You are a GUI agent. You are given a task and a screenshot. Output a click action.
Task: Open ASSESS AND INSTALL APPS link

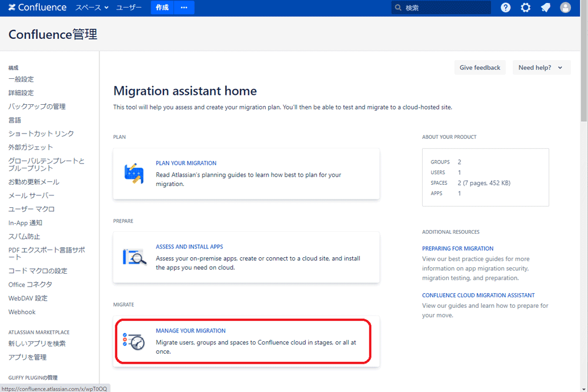[x=189, y=247]
